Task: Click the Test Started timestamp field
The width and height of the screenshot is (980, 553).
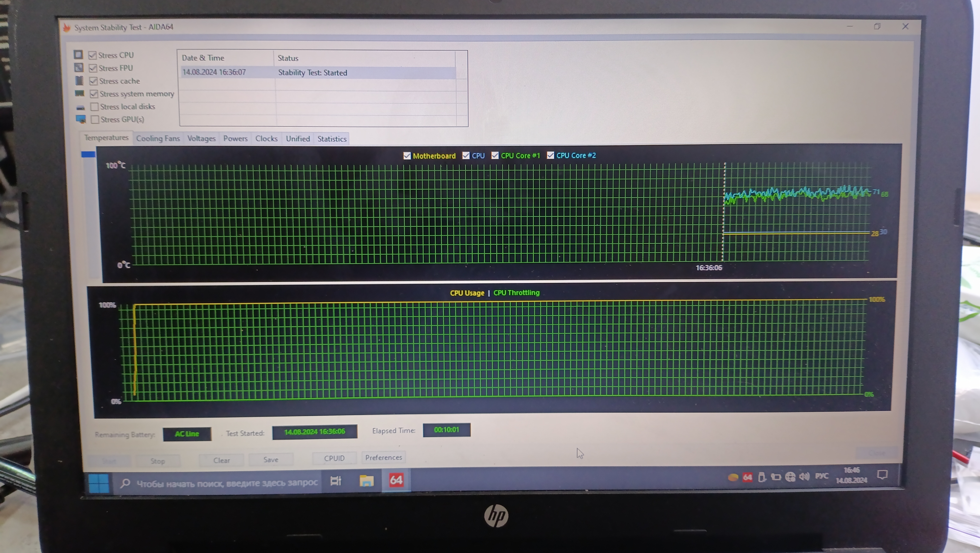Action: point(315,432)
